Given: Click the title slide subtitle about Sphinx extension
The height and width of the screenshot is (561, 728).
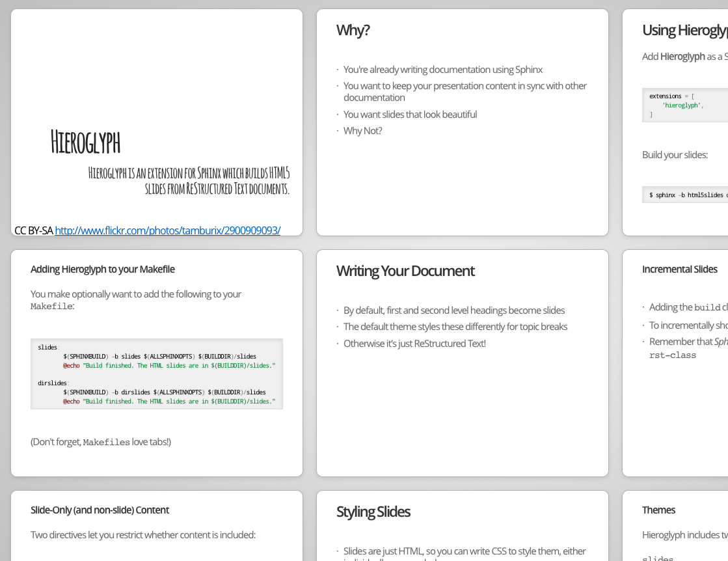Looking at the screenshot, I should [189, 181].
